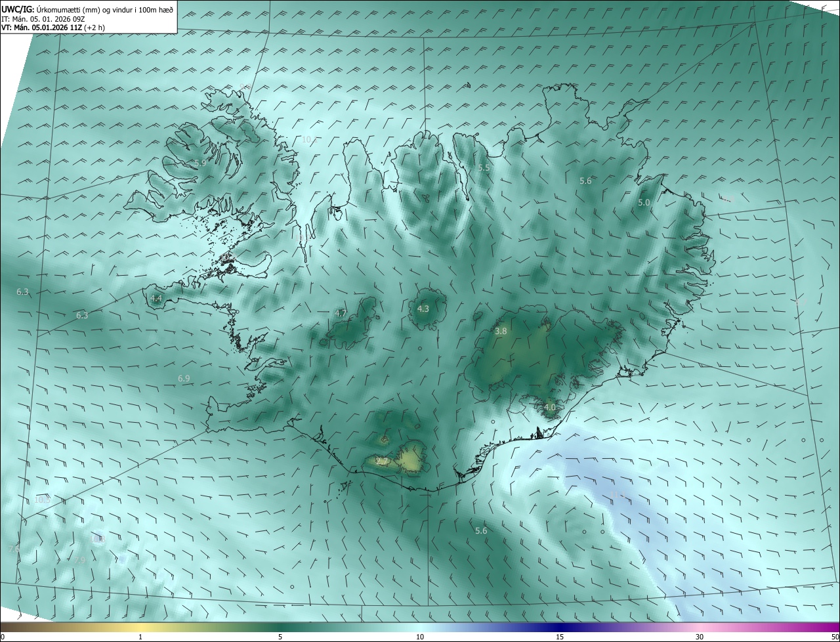840x642 pixels.
Task: Click the 'UWC/IG: Úrkomumætti (mm)' map title
Action: coord(88,9)
